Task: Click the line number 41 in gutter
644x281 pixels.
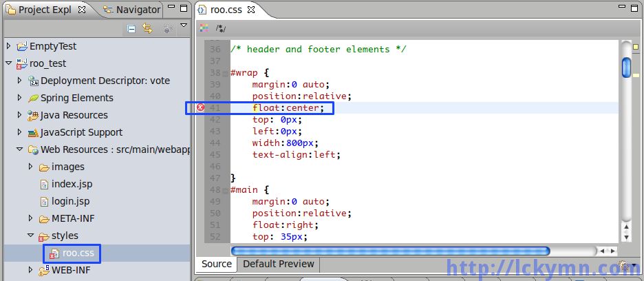Action: point(215,108)
